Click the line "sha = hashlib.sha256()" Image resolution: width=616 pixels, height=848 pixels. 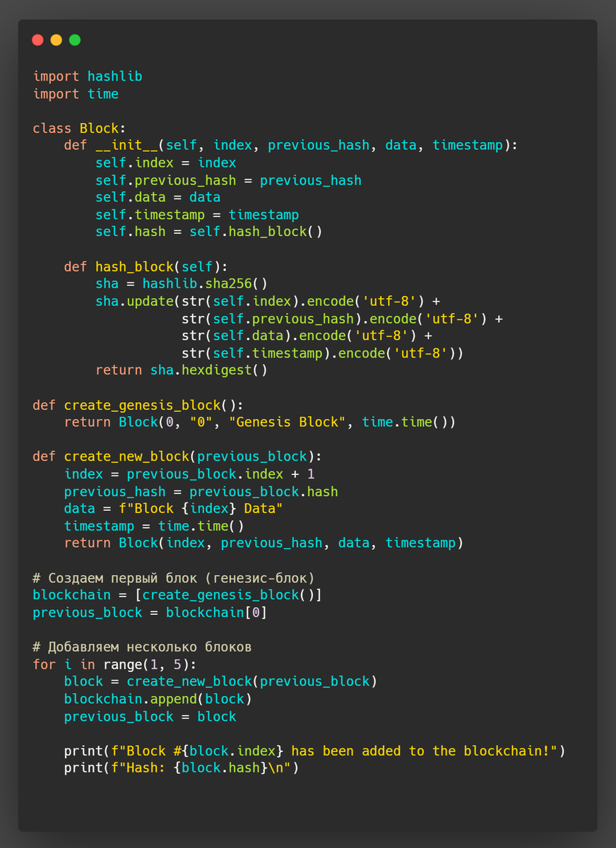(x=182, y=284)
